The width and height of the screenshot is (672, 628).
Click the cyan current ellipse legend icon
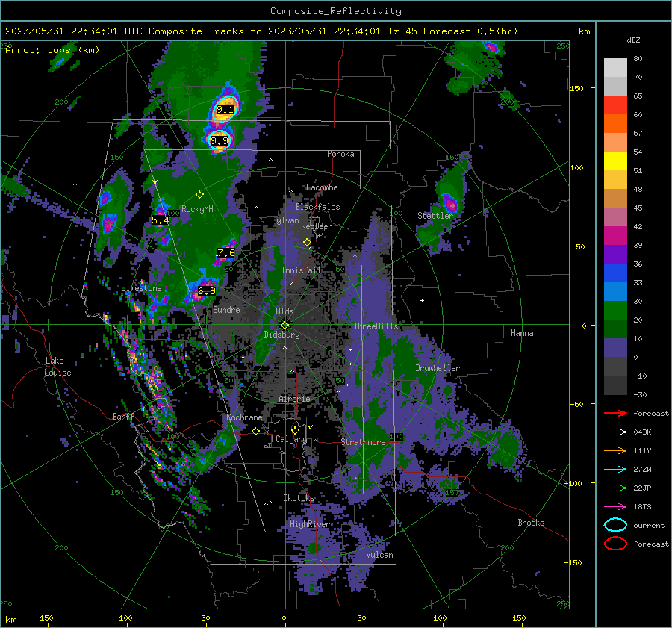[x=615, y=525]
